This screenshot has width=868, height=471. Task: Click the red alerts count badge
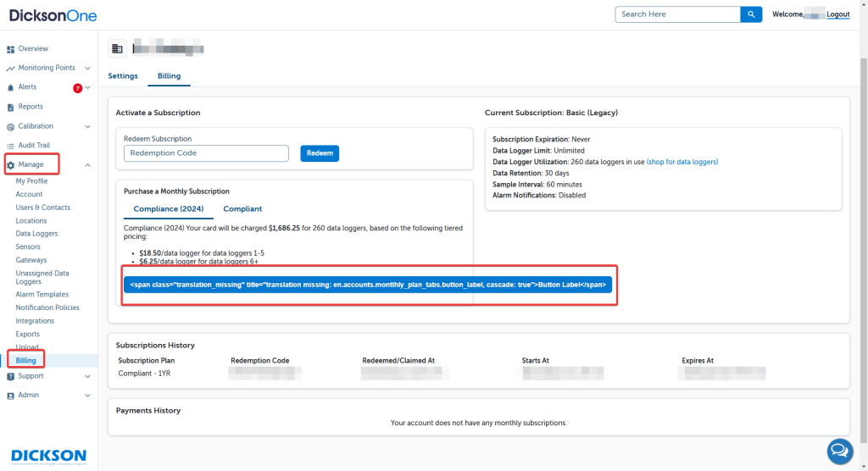point(77,88)
